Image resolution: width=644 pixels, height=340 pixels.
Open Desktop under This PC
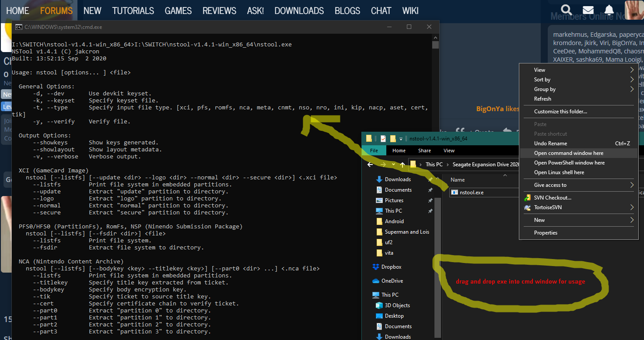pyautogui.click(x=394, y=316)
